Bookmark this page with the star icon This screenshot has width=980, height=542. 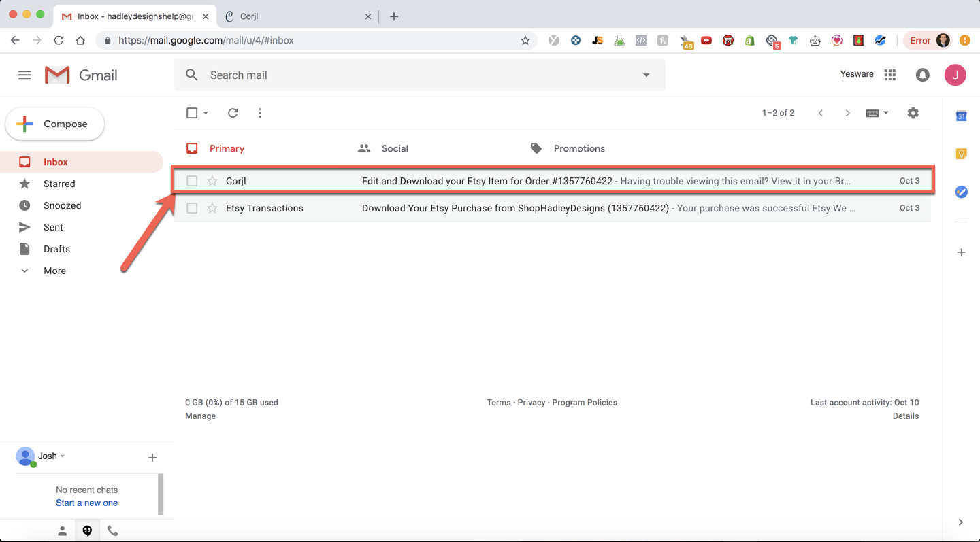(525, 41)
